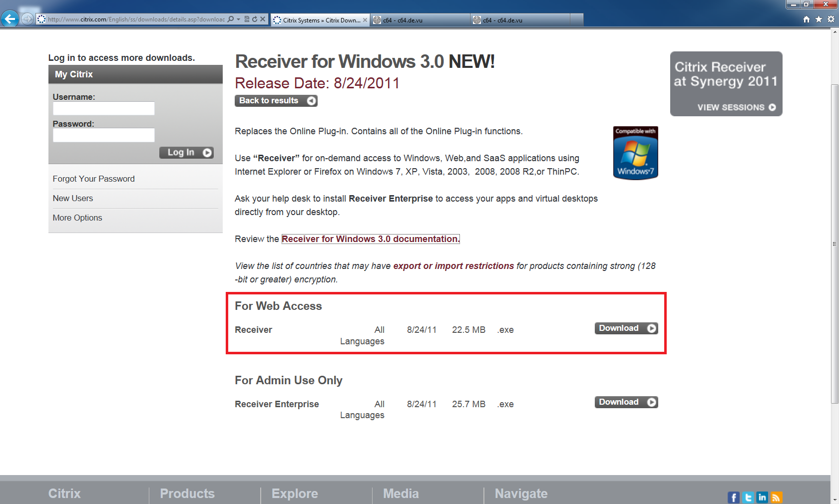
Task: Switch to the first c64.de.vu tab
Action: 419,20
